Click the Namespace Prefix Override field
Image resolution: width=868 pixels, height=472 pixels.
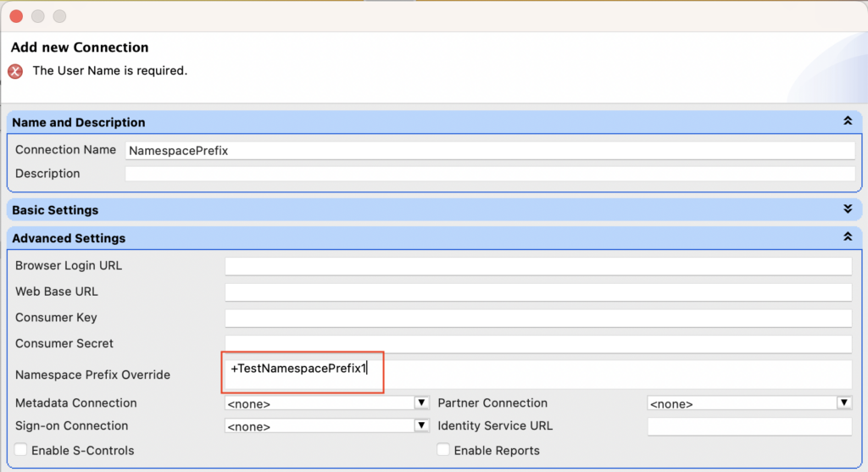(538, 375)
